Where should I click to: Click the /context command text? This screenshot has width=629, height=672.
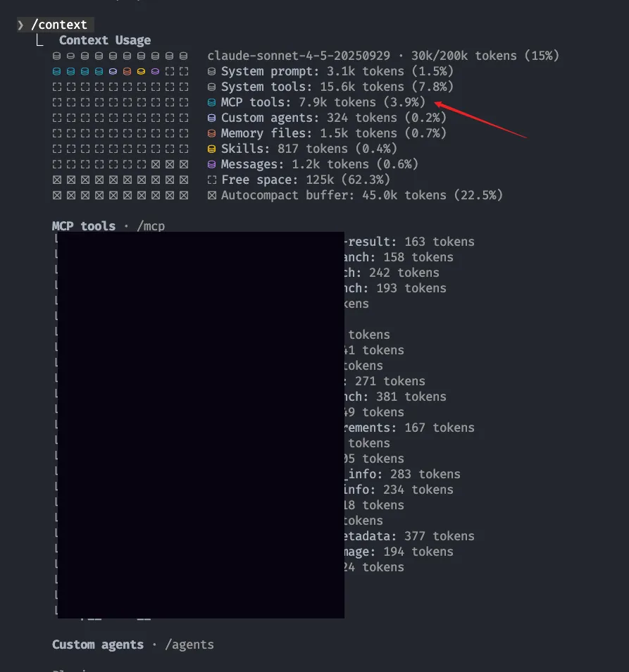click(59, 25)
